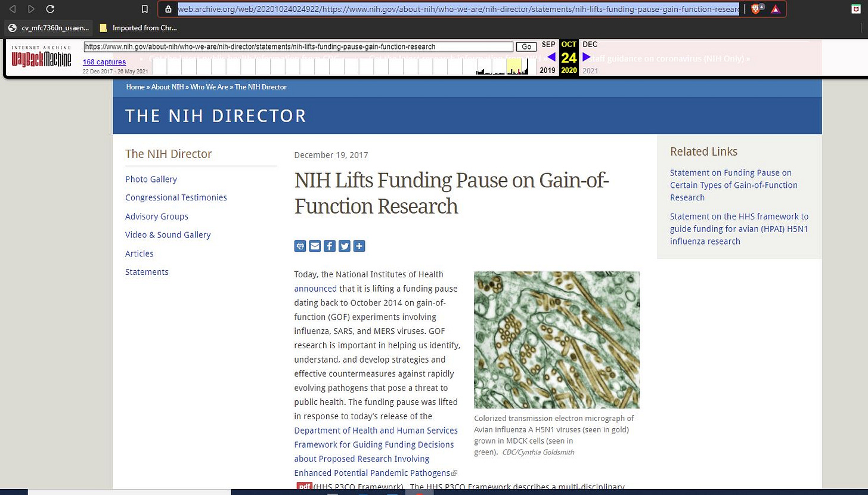Click the padlock site security icon

(168, 9)
